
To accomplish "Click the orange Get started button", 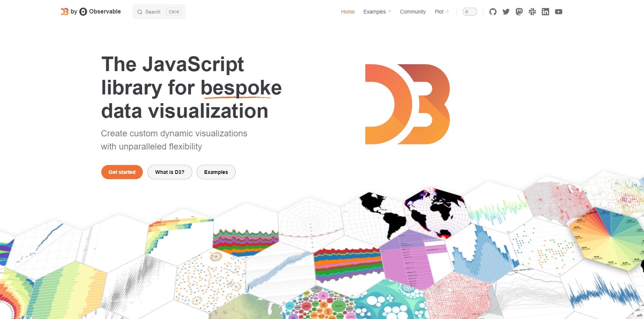I will pos(122,172).
